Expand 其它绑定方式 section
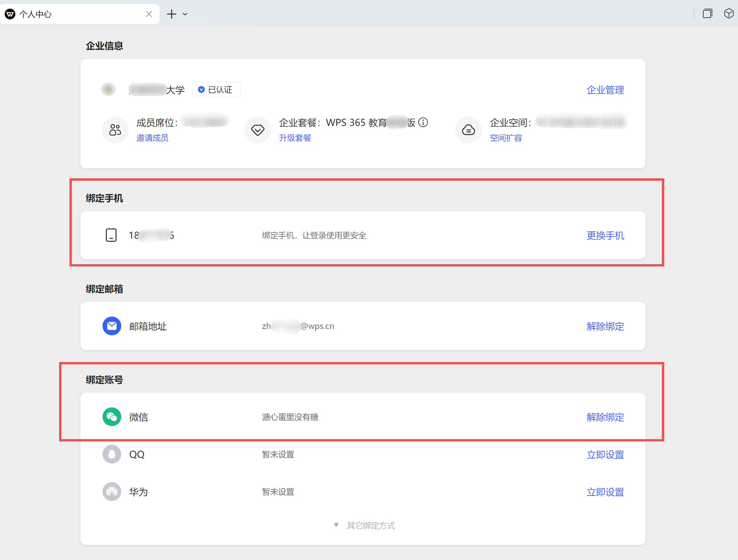The height and width of the screenshot is (560, 738). (365, 525)
